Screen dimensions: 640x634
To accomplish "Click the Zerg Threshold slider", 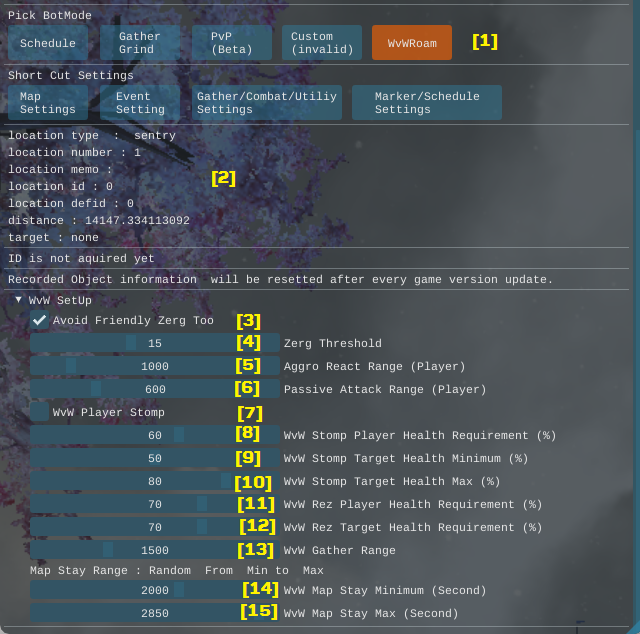I will point(154,343).
